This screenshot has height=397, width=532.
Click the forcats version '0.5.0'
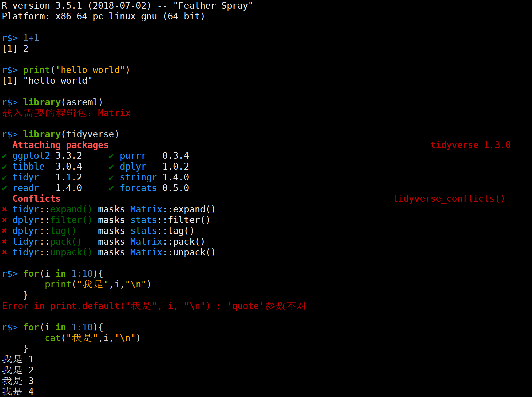point(176,188)
